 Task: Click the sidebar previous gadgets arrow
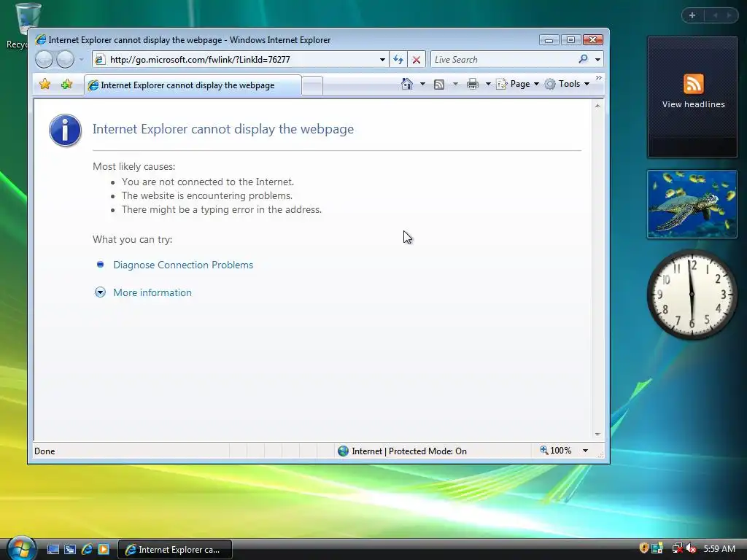click(x=715, y=16)
